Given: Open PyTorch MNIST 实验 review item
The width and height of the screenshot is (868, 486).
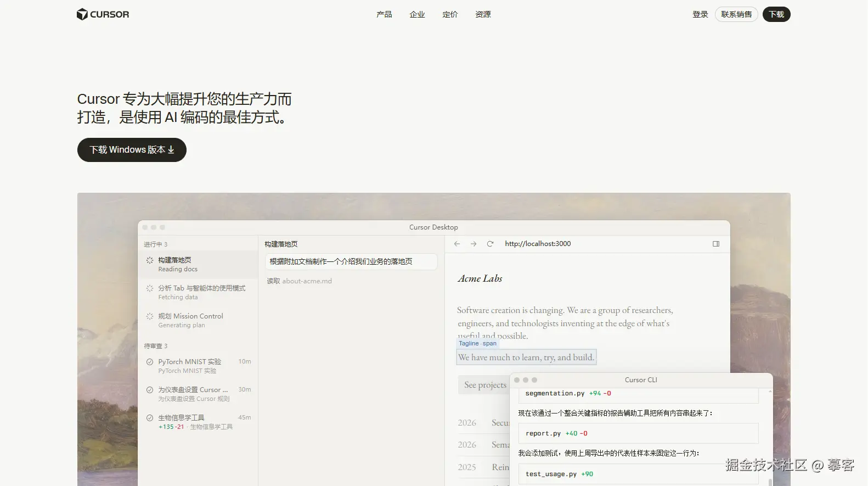Looking at the screenshot, I should pos(198,366).
